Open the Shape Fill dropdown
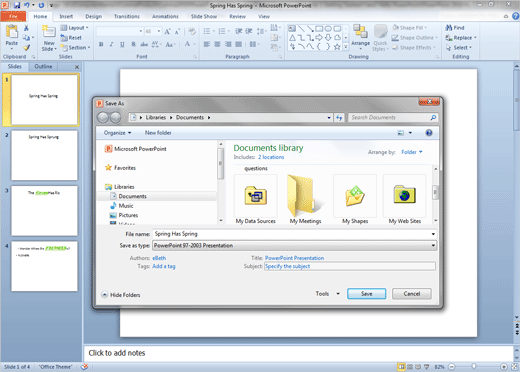The height and width of the screenshot is (372, 520). [410, 28]
